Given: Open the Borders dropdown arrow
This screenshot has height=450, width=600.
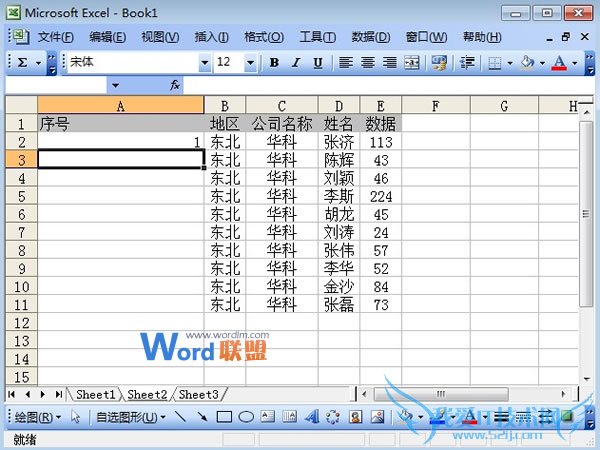Looking at the screenshot, I should (x=510, y=63).
